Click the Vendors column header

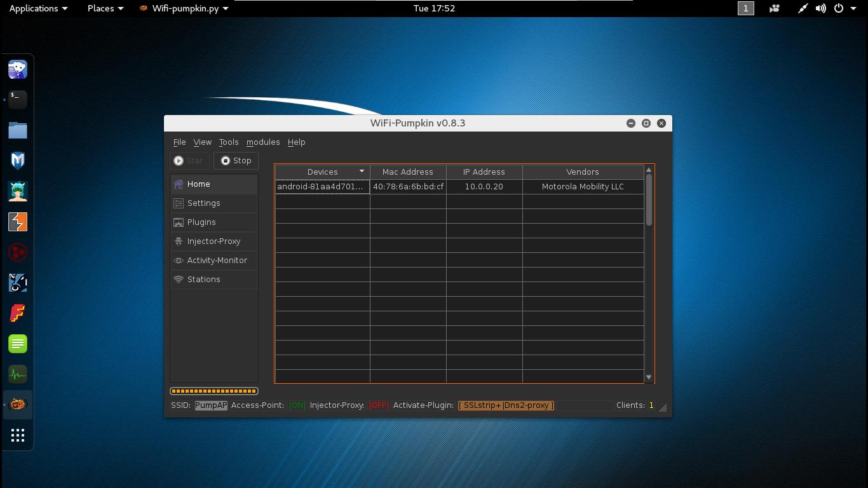pyautogui.click(x=583, y=172)
